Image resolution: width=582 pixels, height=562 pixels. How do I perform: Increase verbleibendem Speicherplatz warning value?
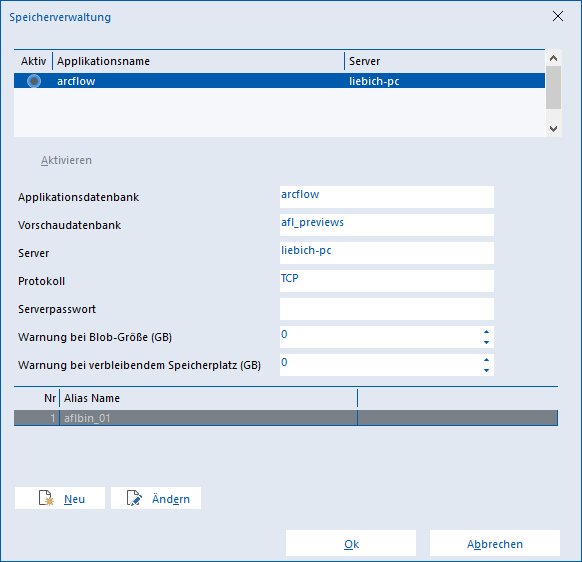[486, 360]
